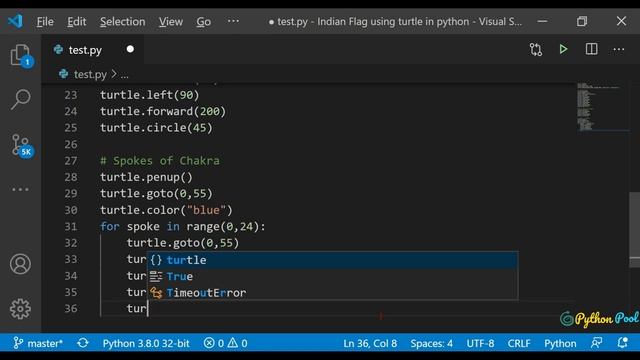The width and height of the screenshot is (640, 360).
Task: Select the turtle autocomplete suggestion
Action: click(x=333, y=260)
